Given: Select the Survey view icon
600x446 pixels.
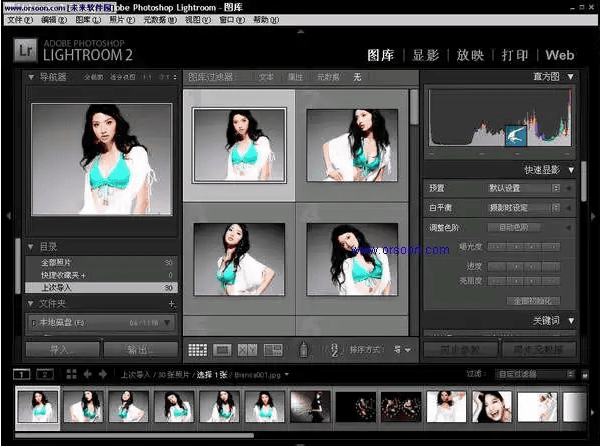Looking at the screenshot, I should pos(273,350).
